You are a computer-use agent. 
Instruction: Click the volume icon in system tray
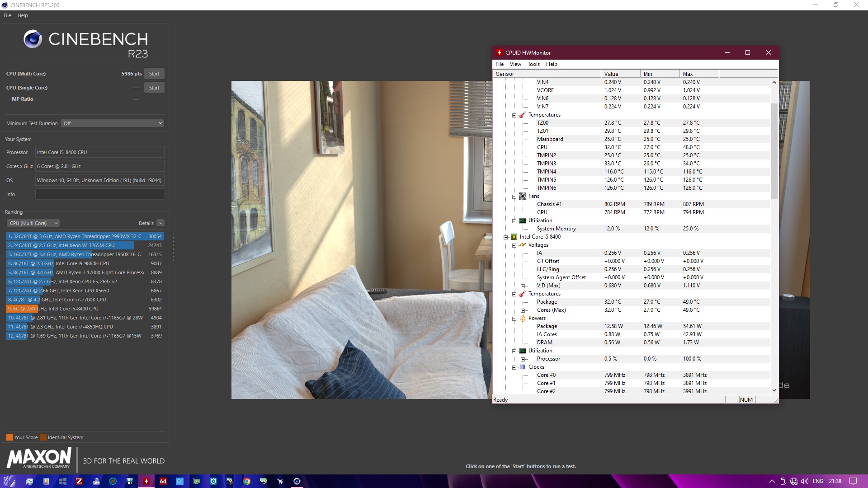tap(805, 481)
